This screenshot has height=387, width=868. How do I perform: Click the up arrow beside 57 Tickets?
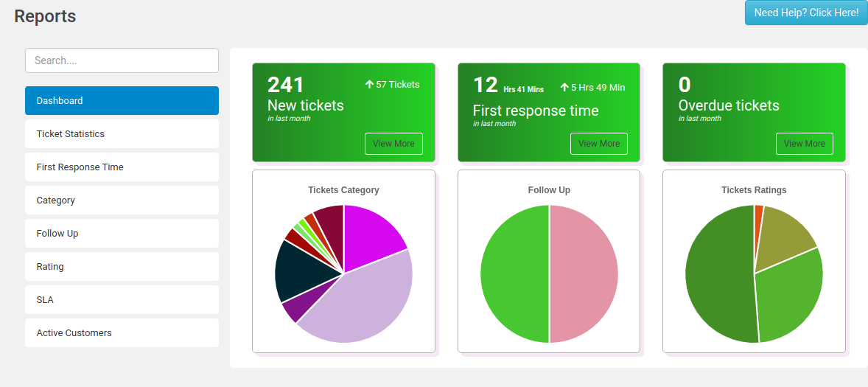pos(369,85)
